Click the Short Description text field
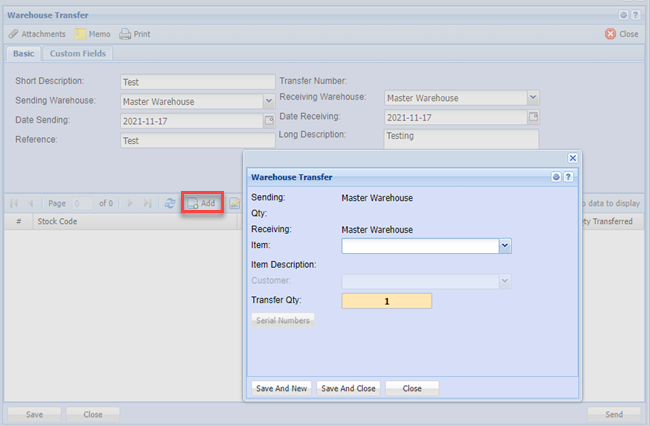The height and width of the screenshot is (426, 650). (197, 82)
